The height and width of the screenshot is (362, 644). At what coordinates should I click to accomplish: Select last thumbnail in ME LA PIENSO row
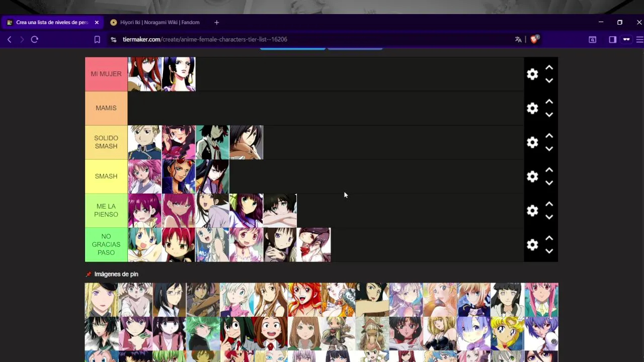[280, 211]
